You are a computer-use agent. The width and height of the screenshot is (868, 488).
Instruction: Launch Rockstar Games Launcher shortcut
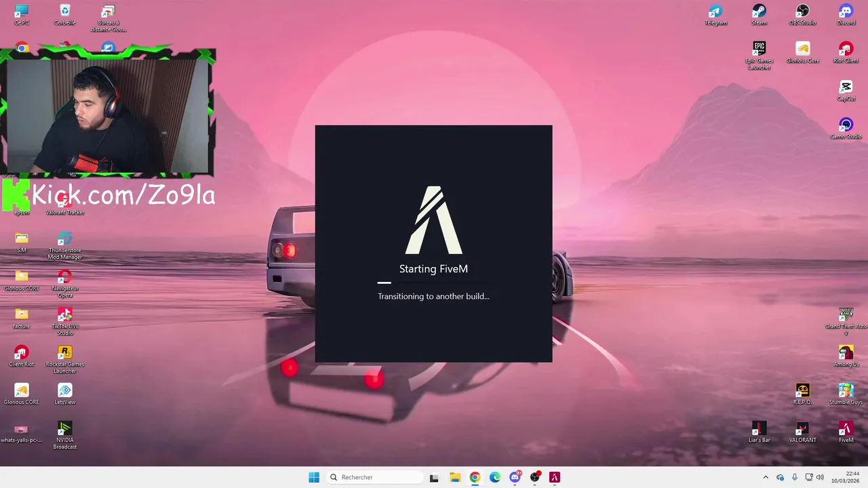[x=65, y=360]
